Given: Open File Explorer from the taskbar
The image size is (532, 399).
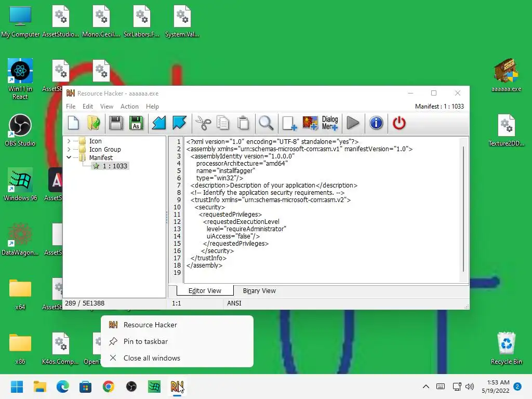Looking at the screenshot, I should 39,387.
